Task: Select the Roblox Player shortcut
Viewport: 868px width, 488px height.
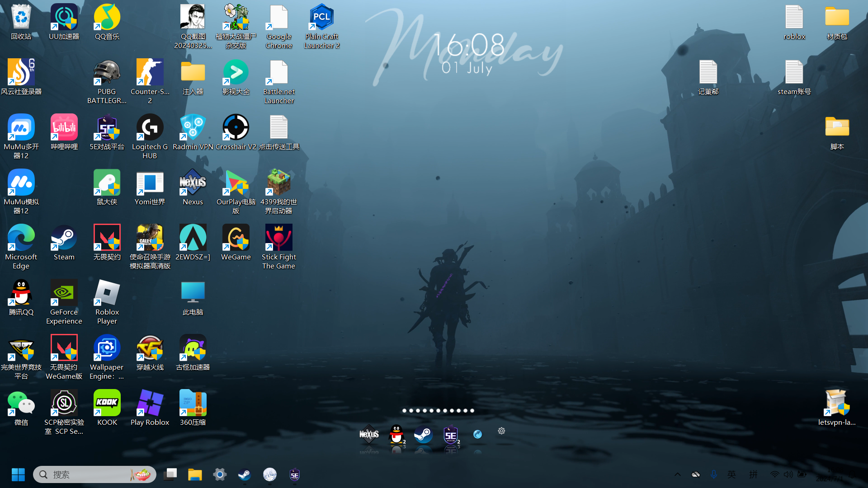Action: (107, 302)
